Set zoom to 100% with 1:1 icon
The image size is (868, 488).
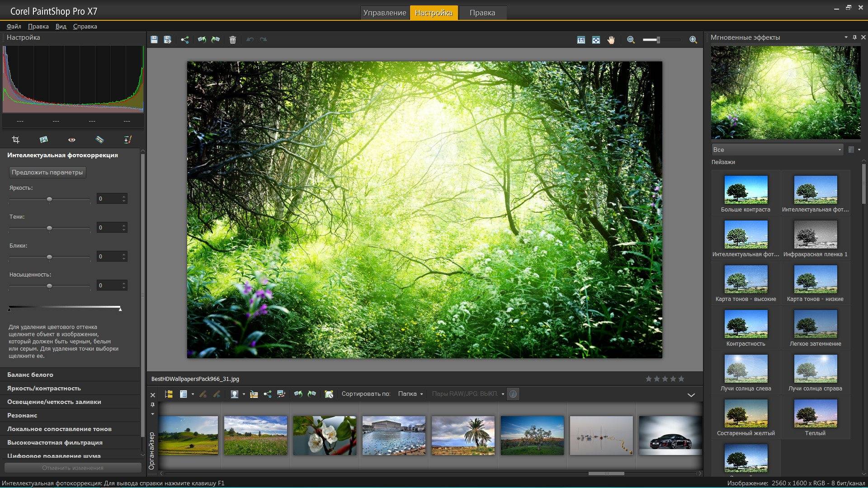coord(581,40)
